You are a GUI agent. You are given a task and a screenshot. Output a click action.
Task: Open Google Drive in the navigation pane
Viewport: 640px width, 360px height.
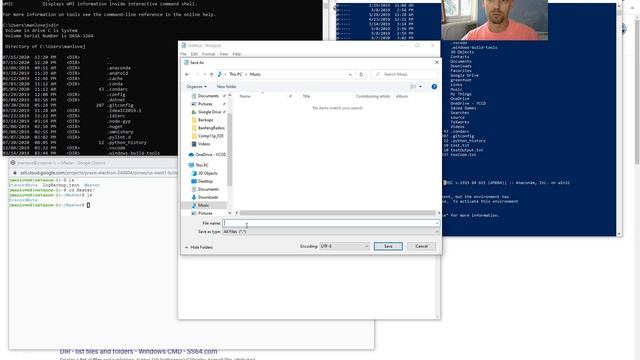(209, 112)
